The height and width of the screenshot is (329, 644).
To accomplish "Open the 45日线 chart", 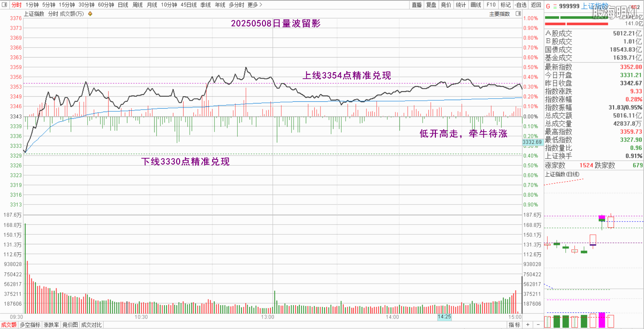I will pos(189,5).
